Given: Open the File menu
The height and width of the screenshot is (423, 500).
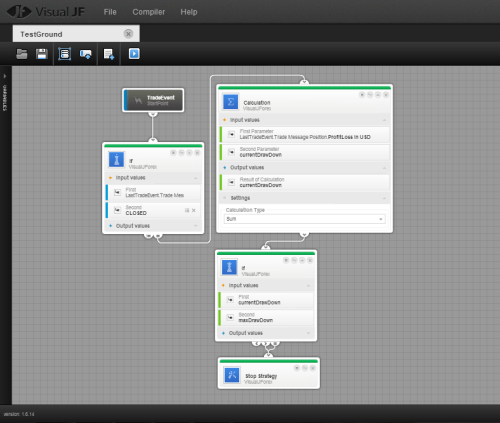Looking at the screenshot, I should pos(110,12).
